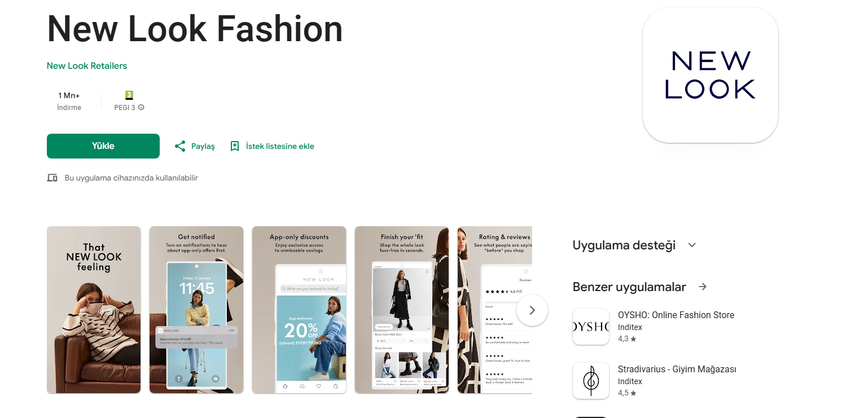Click the OYSHO app icon
The width and height of the screenshot is (868, 418).
click(591, 327)
